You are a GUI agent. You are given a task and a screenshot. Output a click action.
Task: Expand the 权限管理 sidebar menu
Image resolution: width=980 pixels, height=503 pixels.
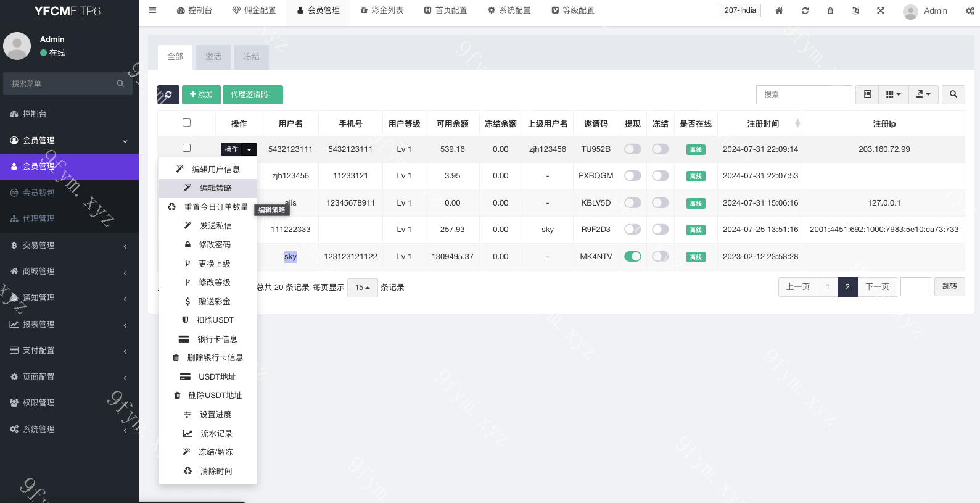pyautogui.click(x=69, y=403)
